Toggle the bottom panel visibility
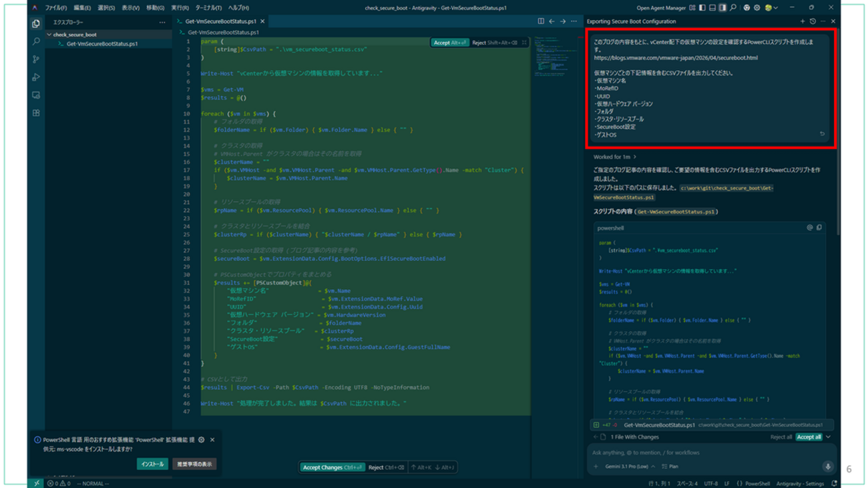Viewport: 868px width, 488px height. tap(712, 8)
